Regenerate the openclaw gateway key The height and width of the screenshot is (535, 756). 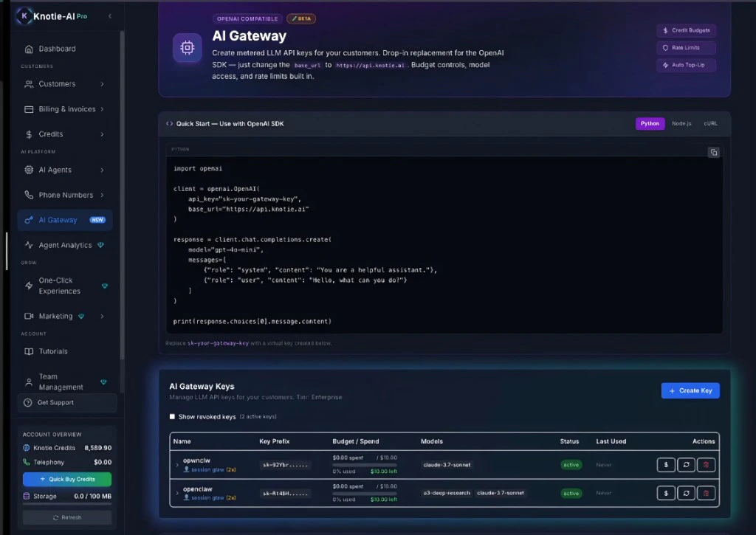[x=686, y=493]
